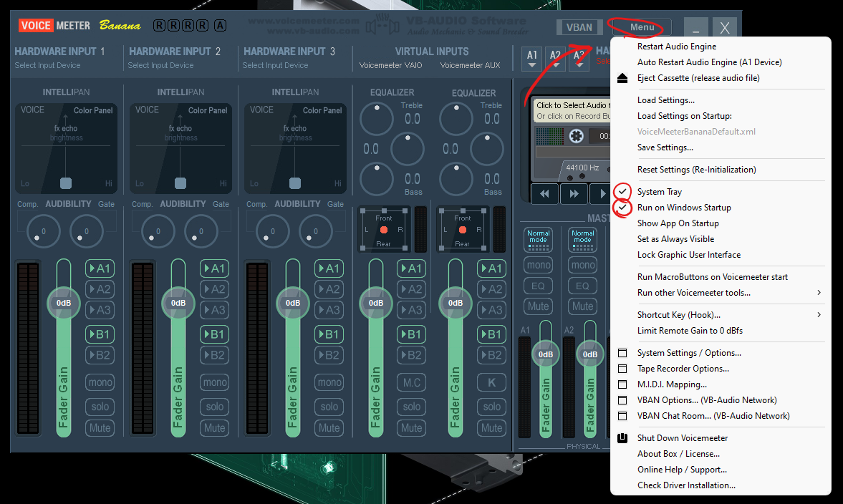Click the VOICE MEETER logo

pyautogui.click(x=54, y=26)
